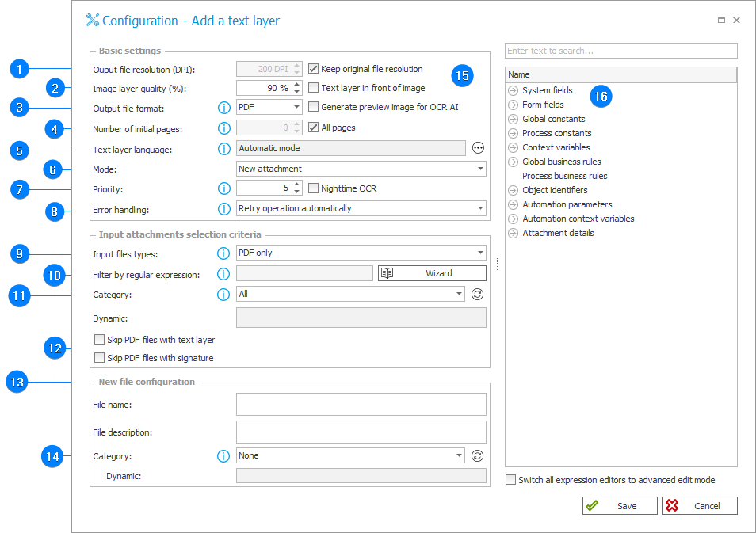Click the info icon next to Priority
The image size is (756, 533).
point(223,188)
